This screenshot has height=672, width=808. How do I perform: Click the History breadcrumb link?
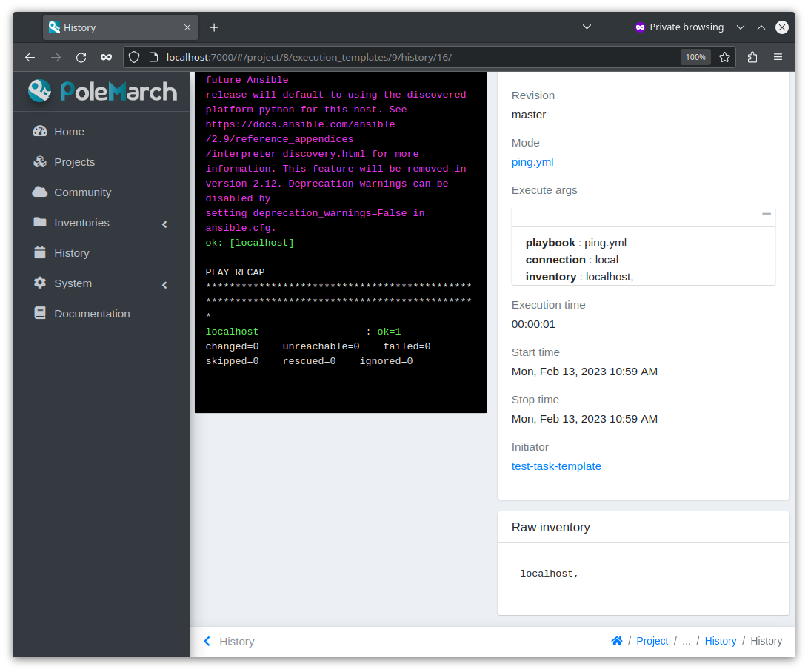(721, 641)
